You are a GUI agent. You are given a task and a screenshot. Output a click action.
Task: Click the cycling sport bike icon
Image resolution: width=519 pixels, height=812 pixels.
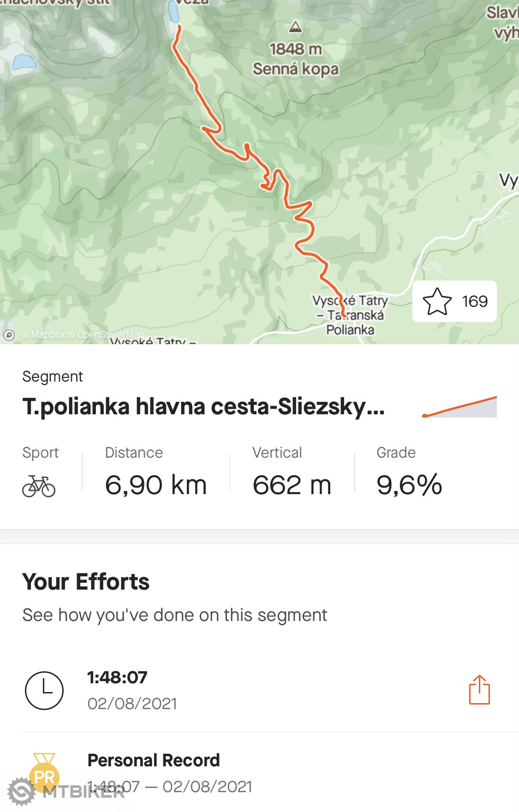(39, 486)
